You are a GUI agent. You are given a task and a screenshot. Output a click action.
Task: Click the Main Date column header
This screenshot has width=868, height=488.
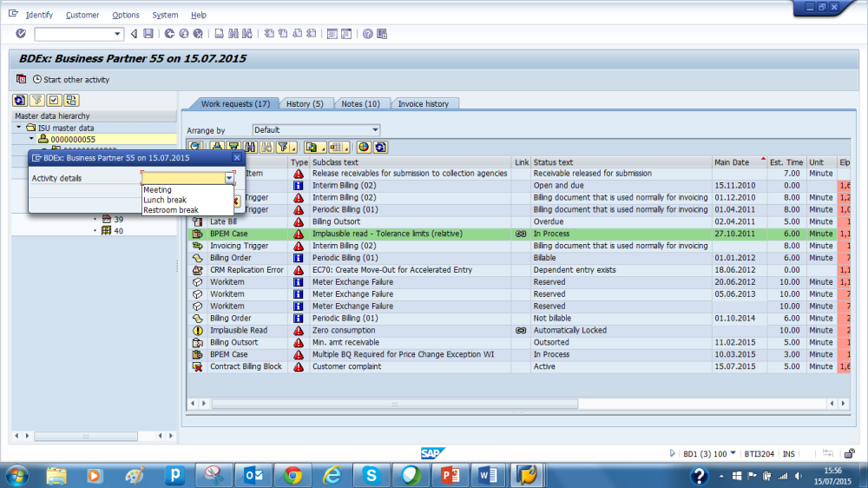(740, 162)
